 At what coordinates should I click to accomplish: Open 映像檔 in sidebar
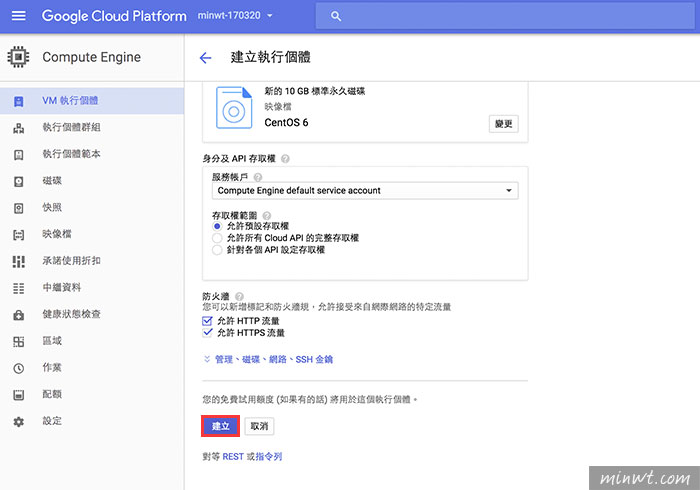pyautogui.click(x=92, y=234)
